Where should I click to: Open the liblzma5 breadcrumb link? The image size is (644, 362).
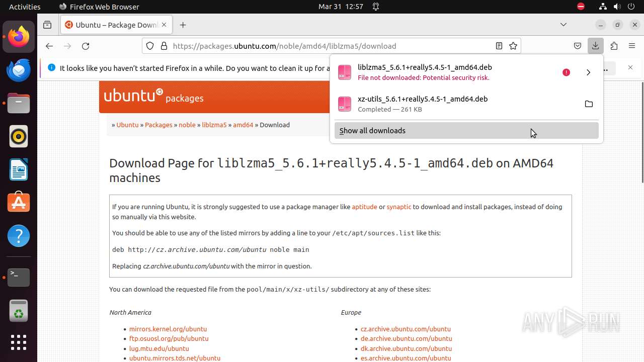coord(214,125)
